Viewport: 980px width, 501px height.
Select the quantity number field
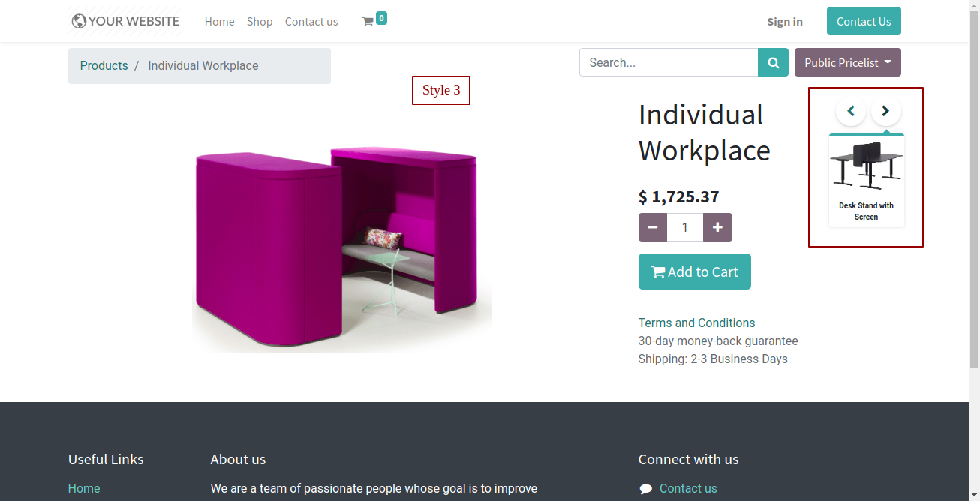click(x=685, y=227)
